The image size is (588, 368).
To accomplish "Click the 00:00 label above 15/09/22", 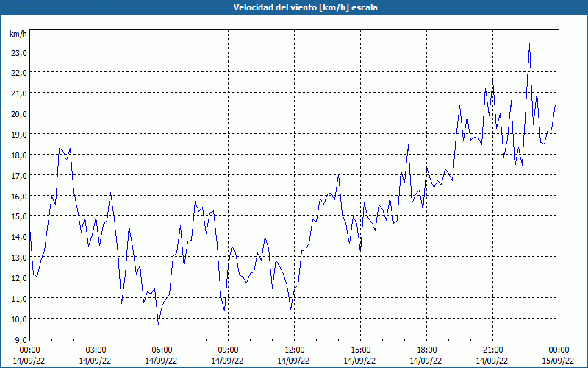I will [x=559, y=350].
